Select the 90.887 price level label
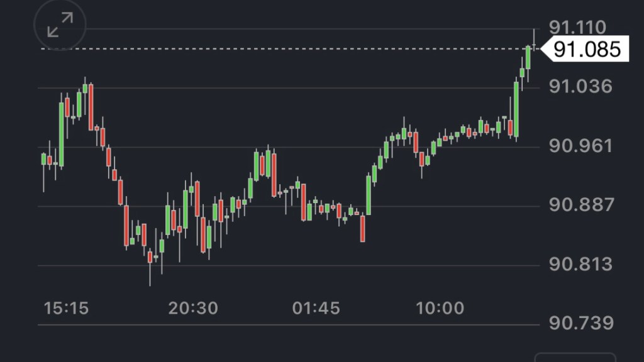Viewport: 644px width, 362px height. click(580, 206)
